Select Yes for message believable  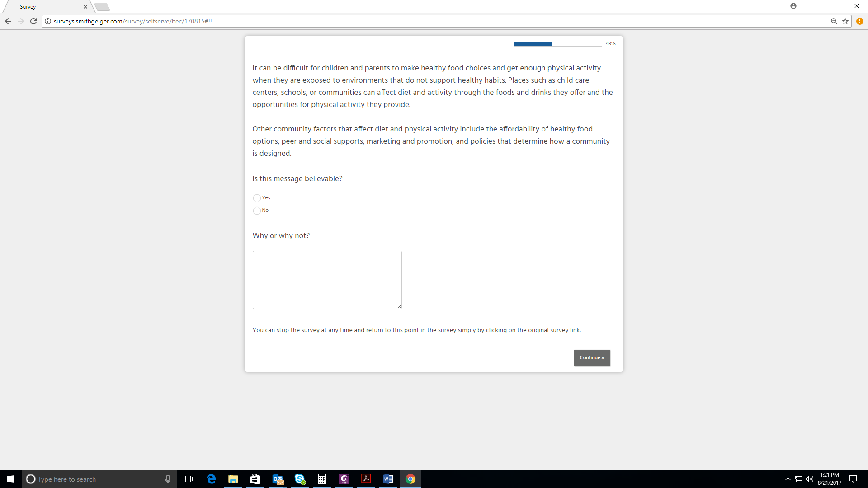tap(257, 198)
